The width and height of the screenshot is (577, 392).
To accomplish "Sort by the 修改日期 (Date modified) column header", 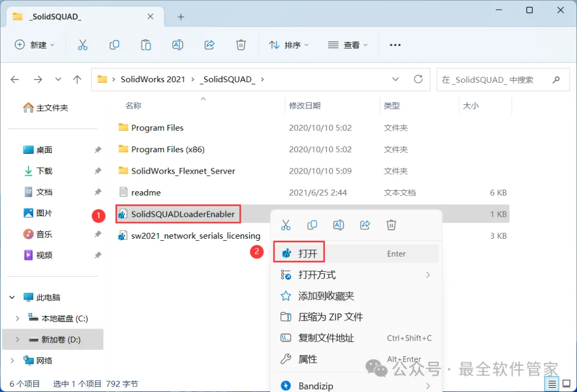I will point(305,106).
